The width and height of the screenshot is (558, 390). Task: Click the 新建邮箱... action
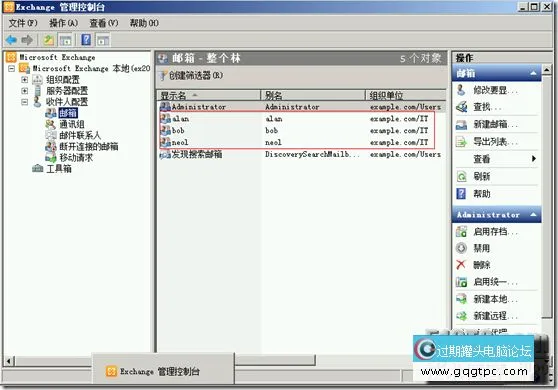[x=496, y=124]
